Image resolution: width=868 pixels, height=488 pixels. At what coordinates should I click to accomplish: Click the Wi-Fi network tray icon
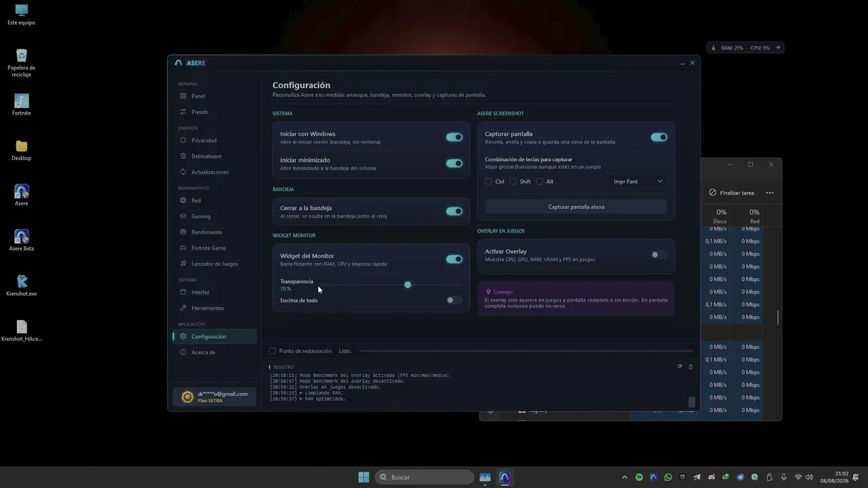(798, 477)
